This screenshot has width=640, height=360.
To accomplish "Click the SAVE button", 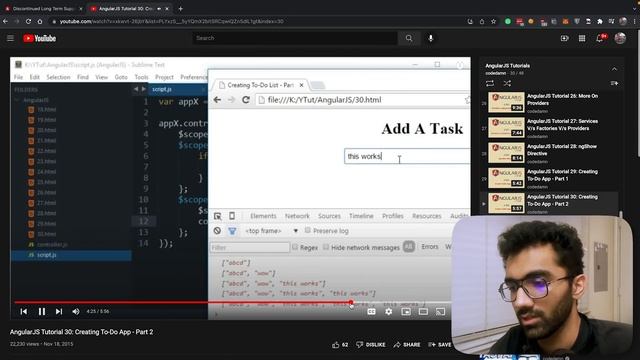I will [440, 345].
